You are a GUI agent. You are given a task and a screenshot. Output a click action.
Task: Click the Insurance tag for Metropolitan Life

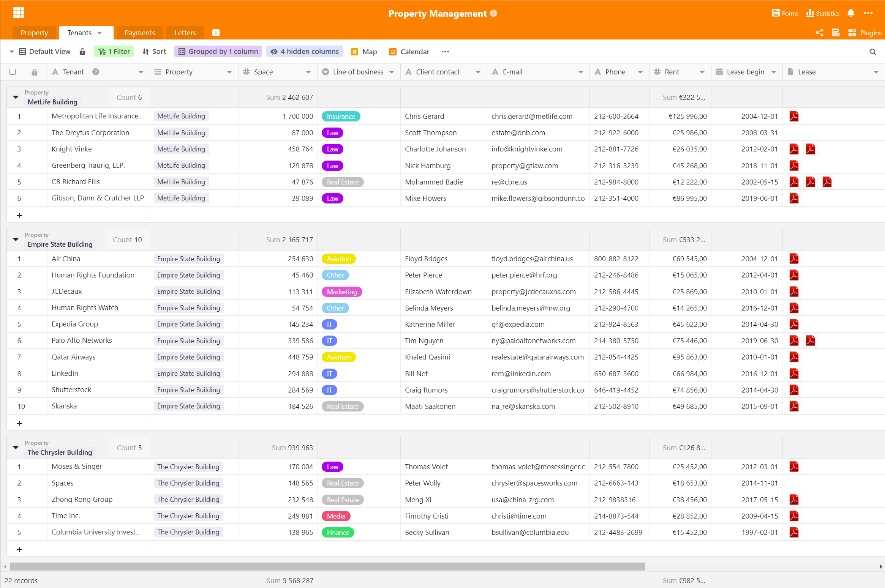pos(341,117)
